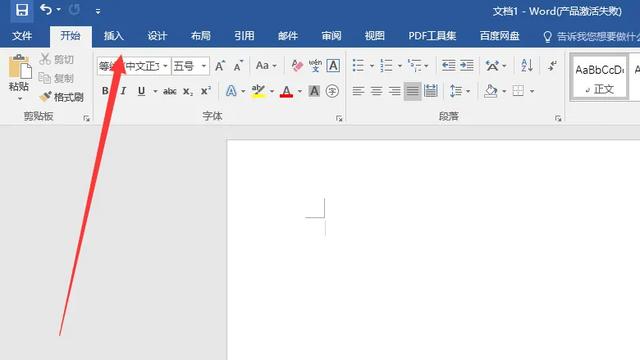Switch to the 设计 (Design) tab
This screenshot has width=640, height=360.
coord(157,36)
